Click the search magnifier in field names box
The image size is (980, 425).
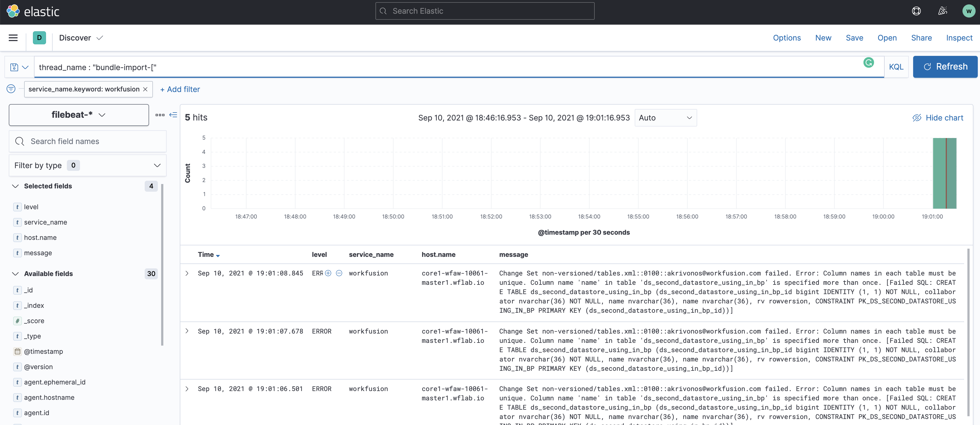tap(20, 141)
